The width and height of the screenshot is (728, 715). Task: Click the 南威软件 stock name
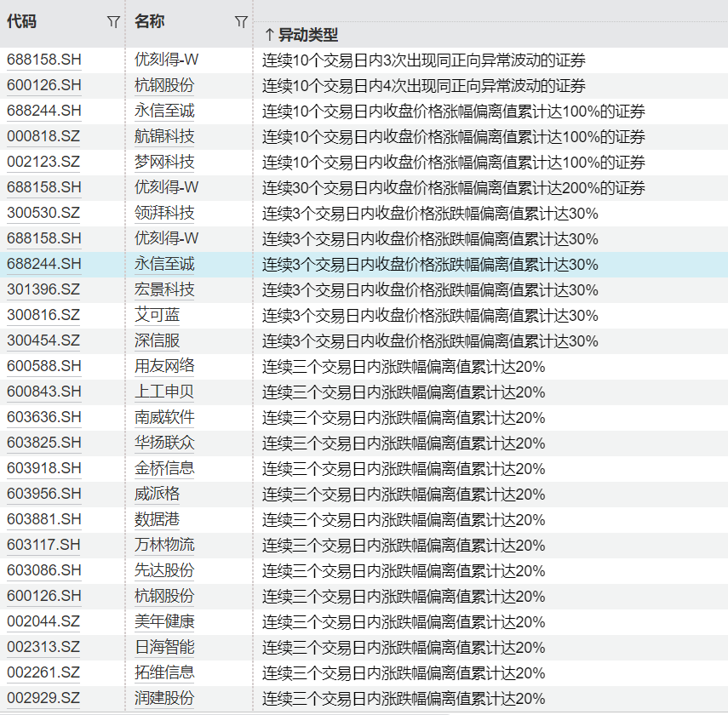(164, 417)
